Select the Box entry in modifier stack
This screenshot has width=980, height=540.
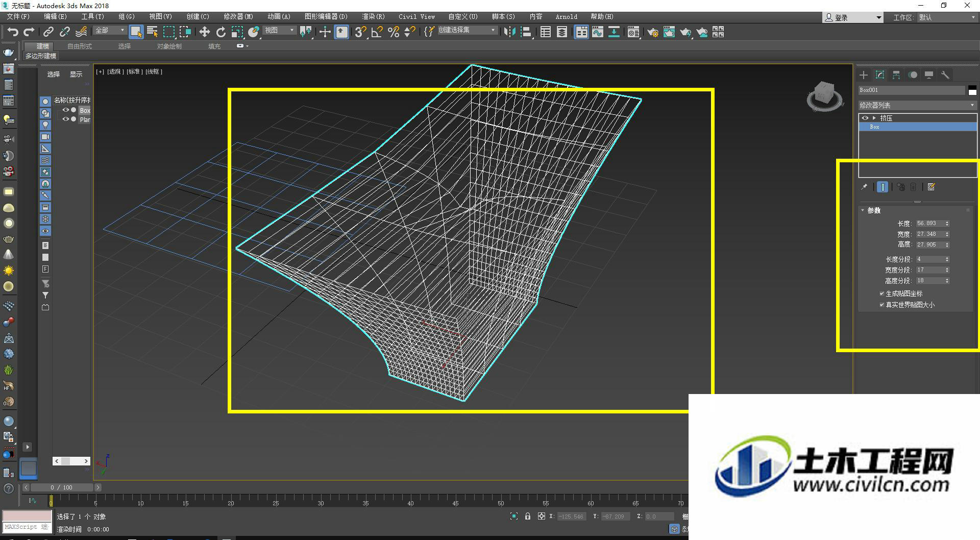[917, 127]
